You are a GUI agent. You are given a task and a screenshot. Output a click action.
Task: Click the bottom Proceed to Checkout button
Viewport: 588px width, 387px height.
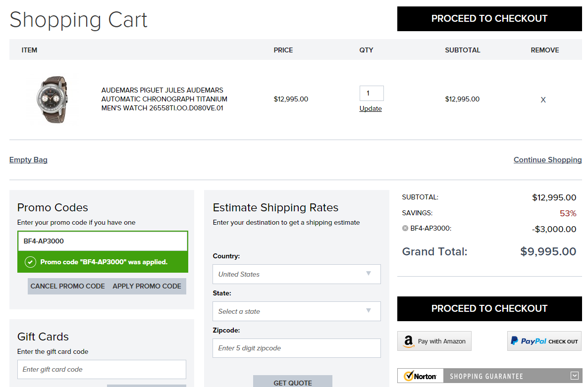pyautogui.click(x=489, y=309)
